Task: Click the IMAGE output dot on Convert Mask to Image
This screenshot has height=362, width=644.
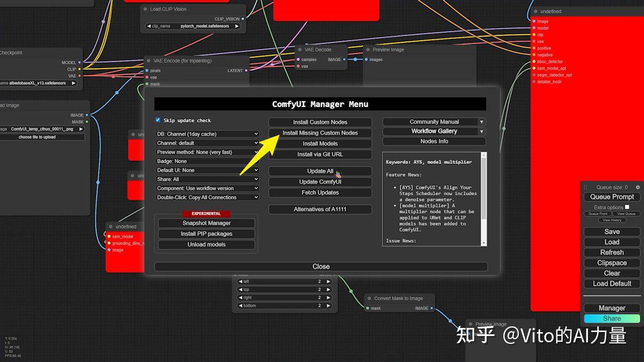Action: click(433, 308)
